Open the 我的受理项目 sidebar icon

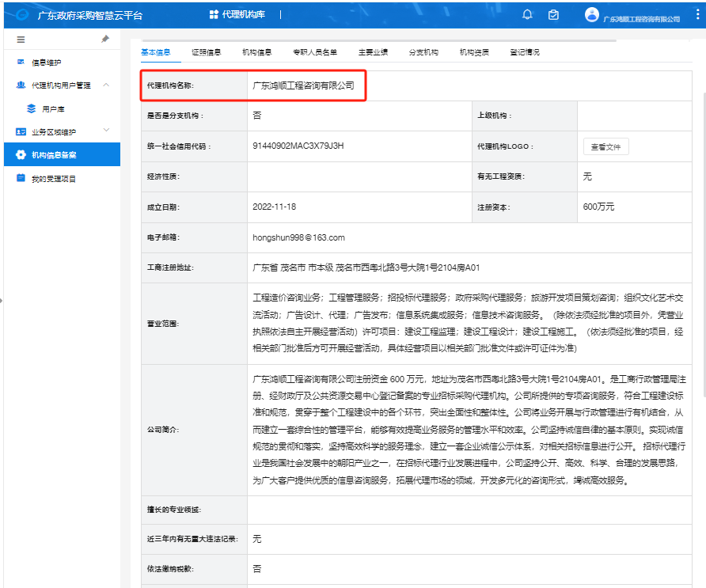[x=21, y=178]
